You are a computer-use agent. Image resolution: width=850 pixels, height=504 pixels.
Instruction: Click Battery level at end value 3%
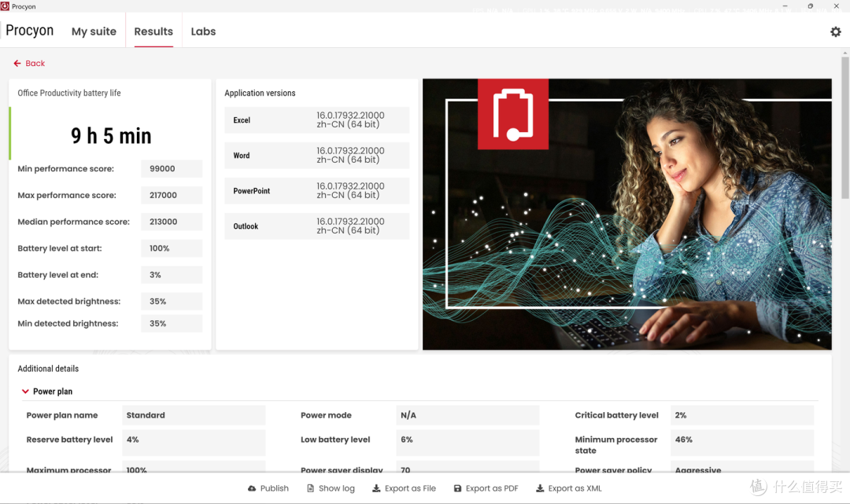tap(172, 275)
